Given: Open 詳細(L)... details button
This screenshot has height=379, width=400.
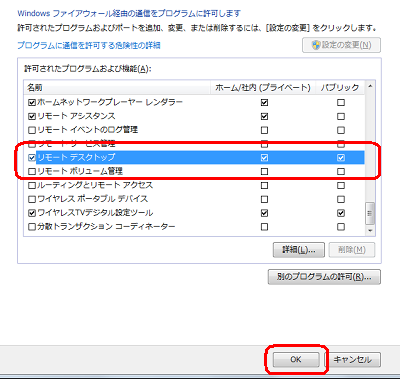Looking at the screenshot, I should 299,250.
